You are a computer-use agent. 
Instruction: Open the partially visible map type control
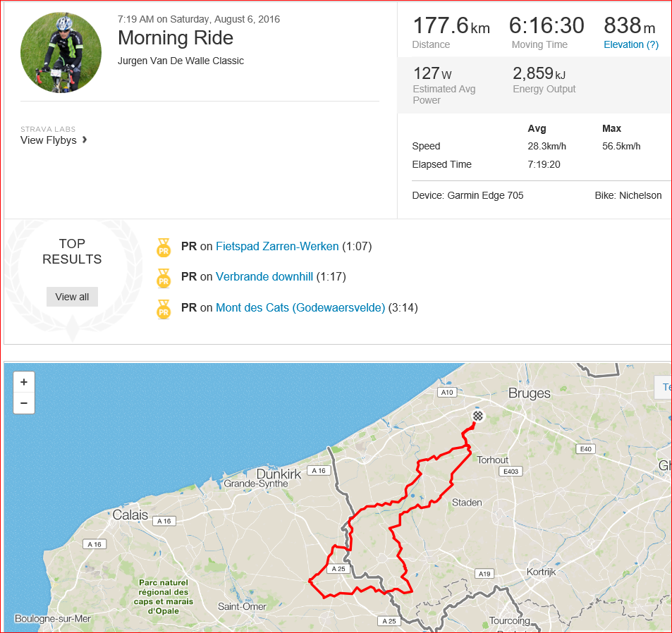coord(663,387)
